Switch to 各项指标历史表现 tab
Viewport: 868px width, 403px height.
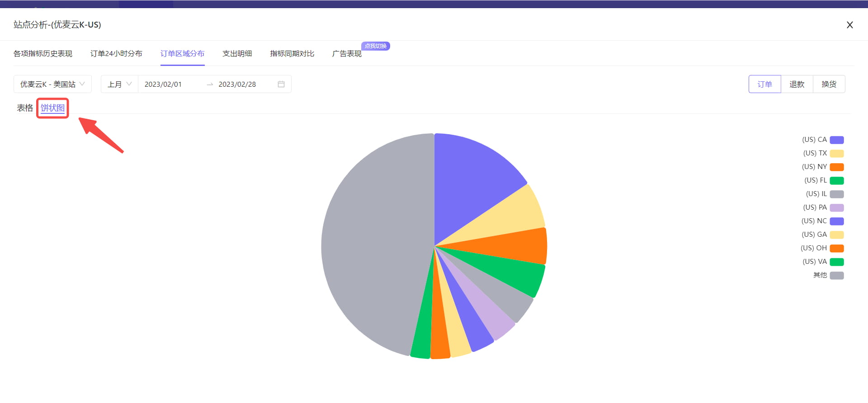coord(43,54)
